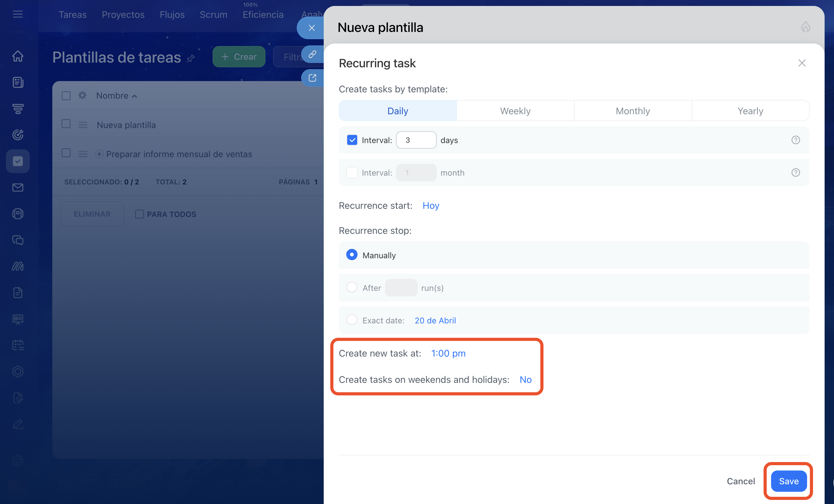
Task: Uncheck the days Interval checkbox
Action: [x=352, y=140]
